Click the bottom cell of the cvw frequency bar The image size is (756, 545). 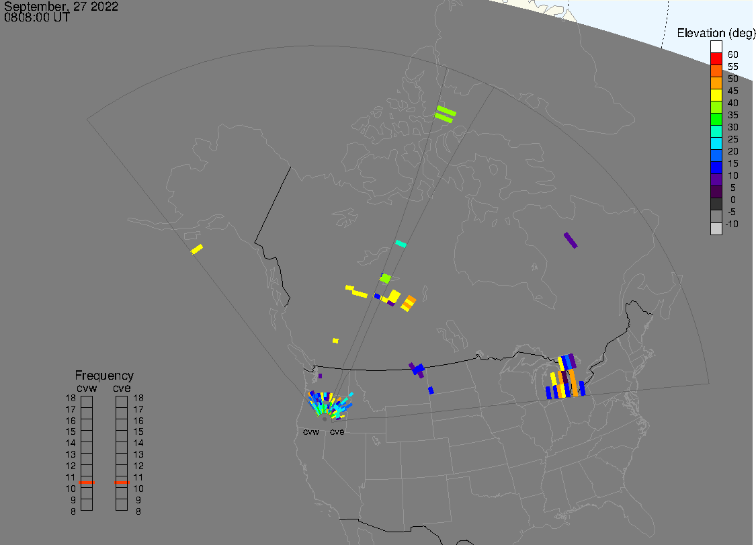pos(87,505)
